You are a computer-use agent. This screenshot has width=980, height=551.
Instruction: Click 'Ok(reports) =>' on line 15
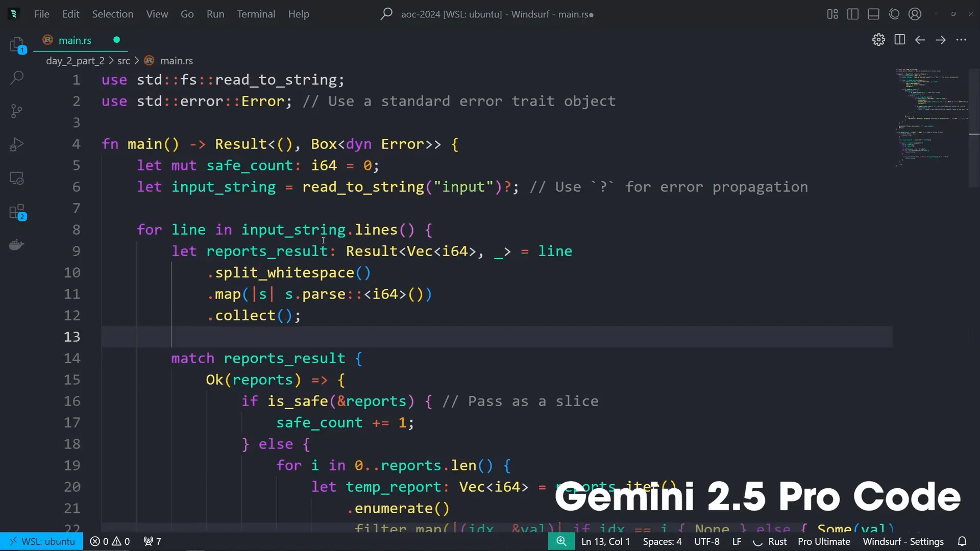[267, 380]
